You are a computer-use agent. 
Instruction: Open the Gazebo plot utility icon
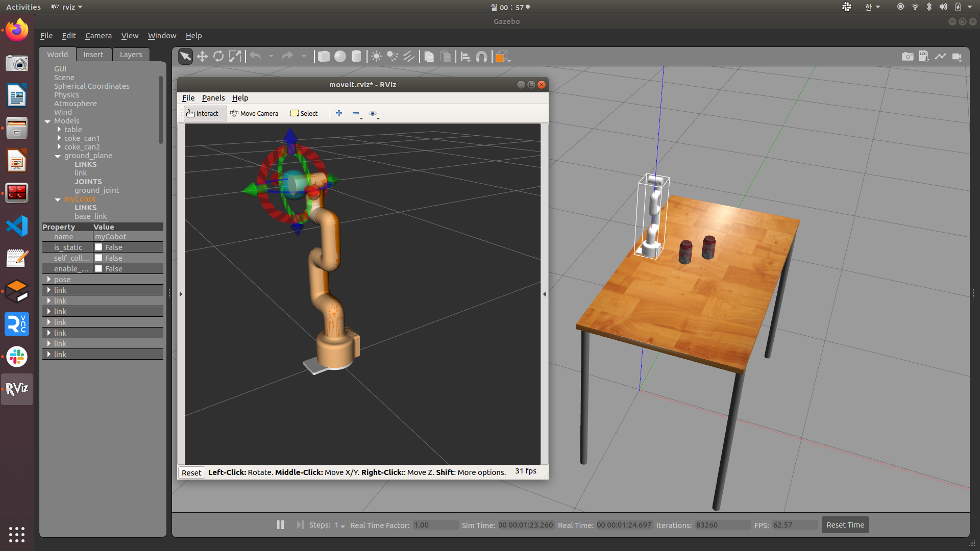940,56
